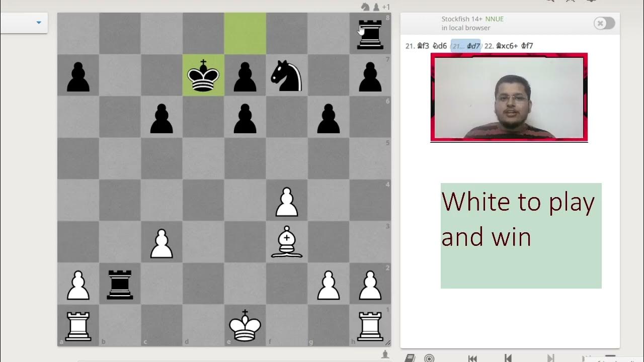Click the black king on d7
644x362 pixels.
tap(203, 75)
